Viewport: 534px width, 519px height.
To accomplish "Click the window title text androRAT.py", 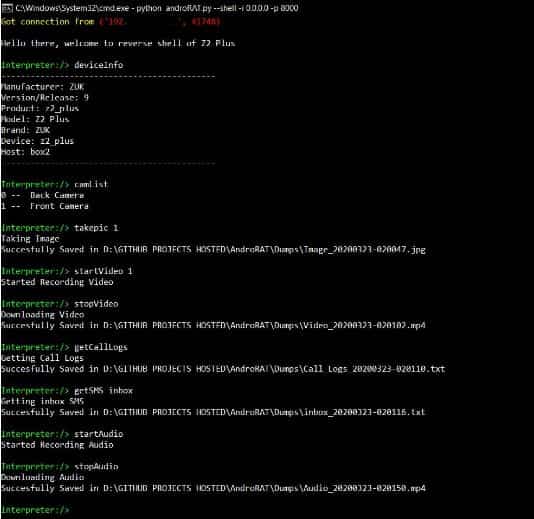I will click(x=189, y=8).
